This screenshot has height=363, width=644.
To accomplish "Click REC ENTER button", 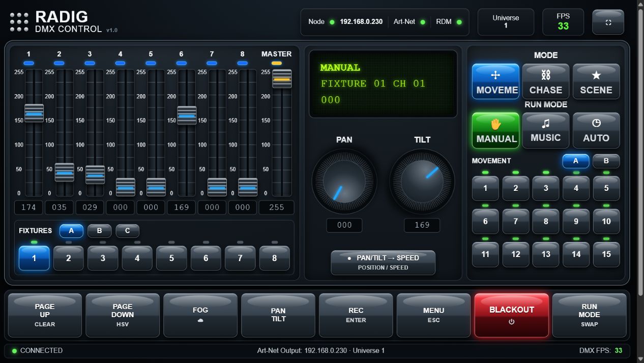I will [356, 315].
